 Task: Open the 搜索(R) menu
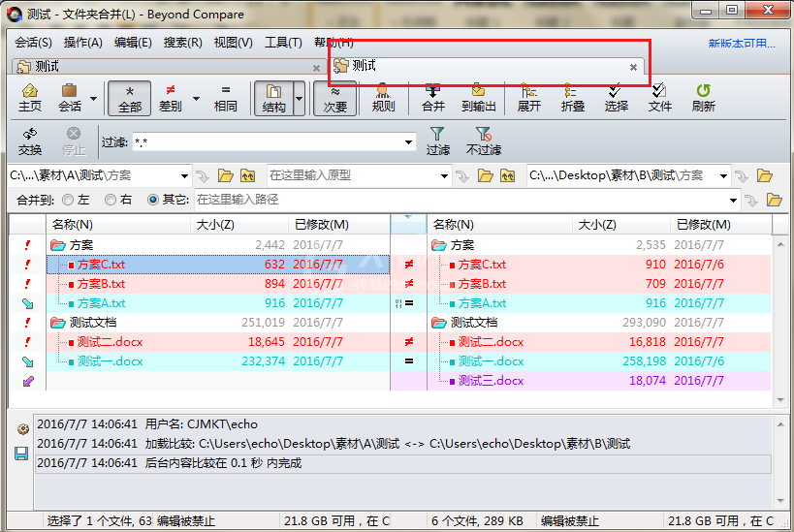click(182, 43)
